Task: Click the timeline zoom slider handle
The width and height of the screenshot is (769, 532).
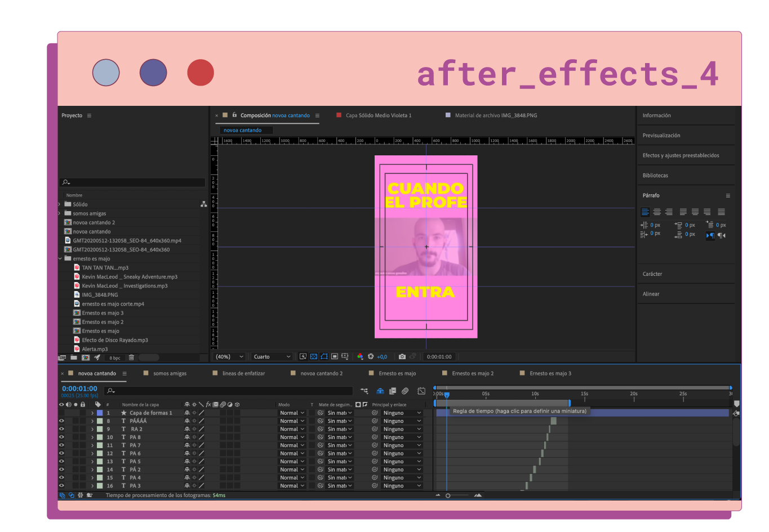Action: (448, 495)
